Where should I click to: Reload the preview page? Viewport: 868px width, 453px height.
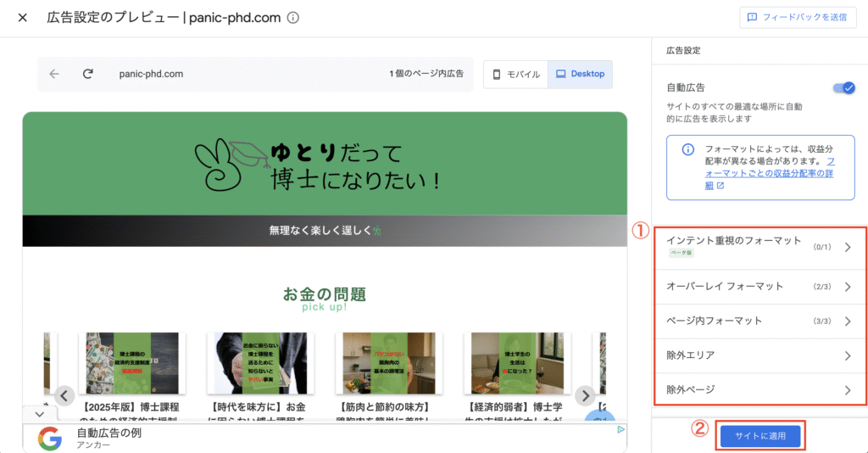click(87, 74)
